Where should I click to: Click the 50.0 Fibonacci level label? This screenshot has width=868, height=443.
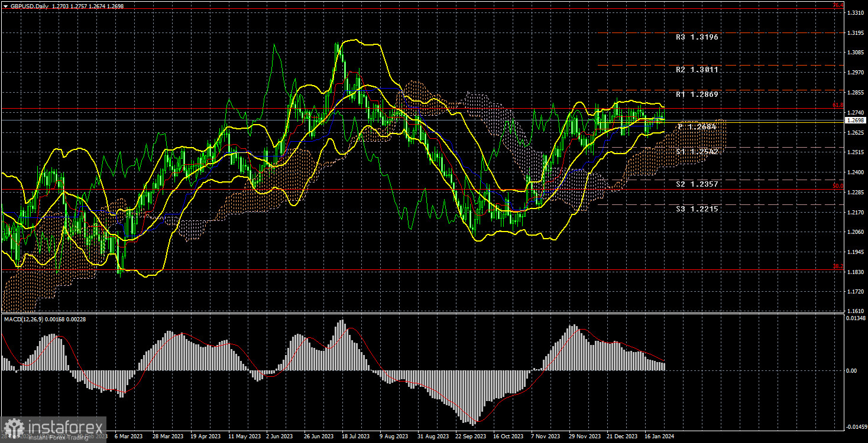837,186
